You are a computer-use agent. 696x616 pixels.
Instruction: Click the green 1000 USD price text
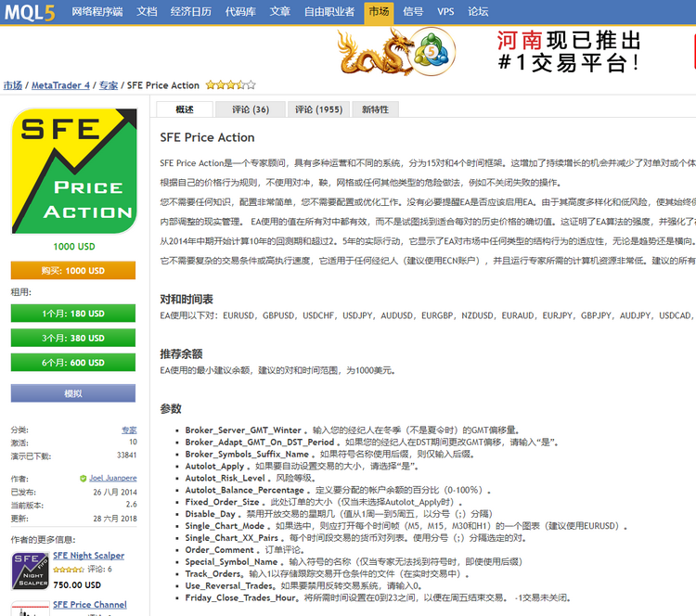point(74,247)
